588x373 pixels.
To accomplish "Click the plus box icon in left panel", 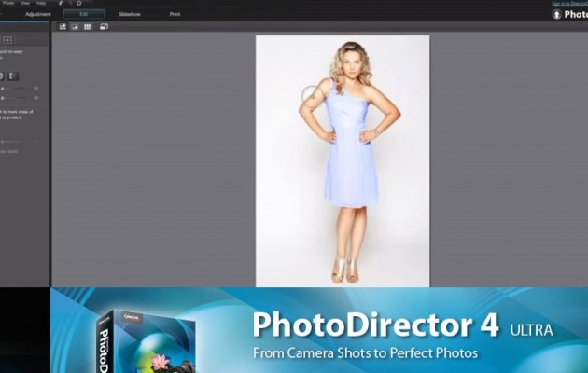I will (7, 40).
